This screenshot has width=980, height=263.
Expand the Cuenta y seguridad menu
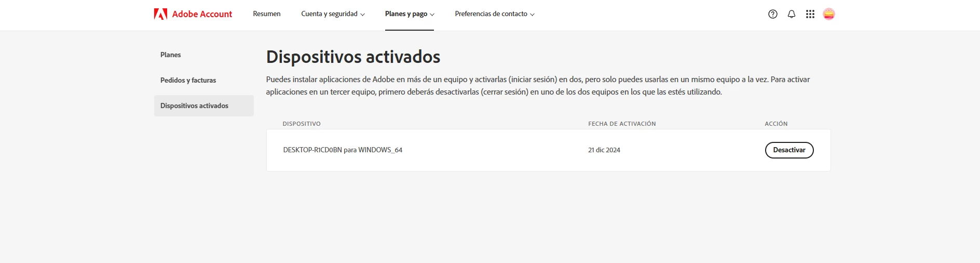click(333, 14)
